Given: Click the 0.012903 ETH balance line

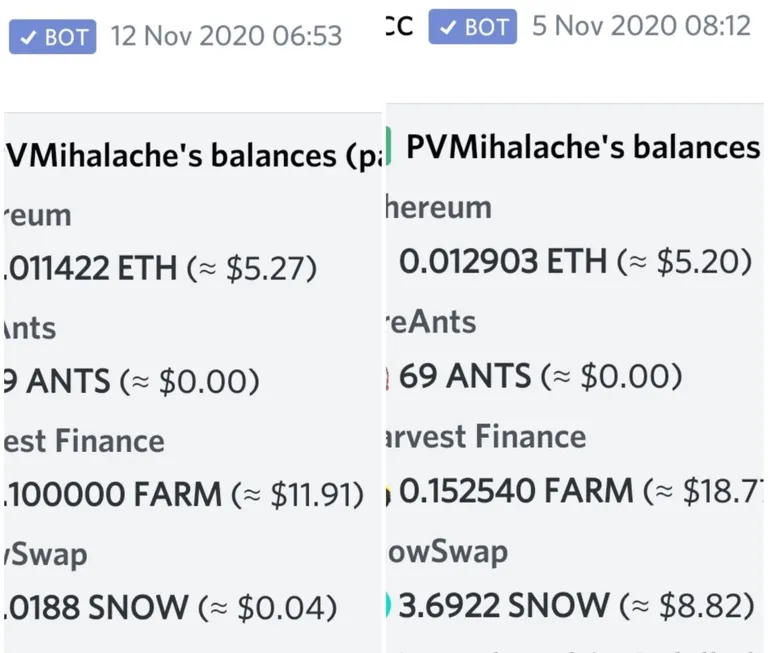Looking at the screenshot, I should (576, 262).
